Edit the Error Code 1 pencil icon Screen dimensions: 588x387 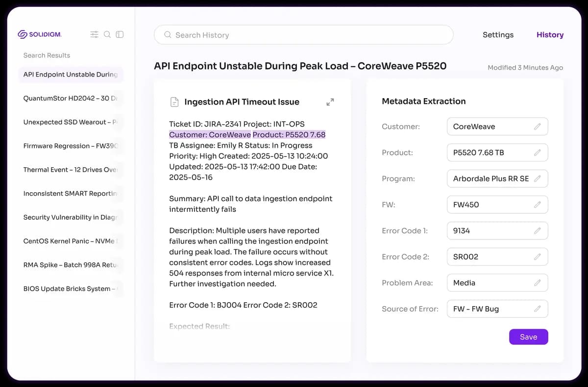538,231
